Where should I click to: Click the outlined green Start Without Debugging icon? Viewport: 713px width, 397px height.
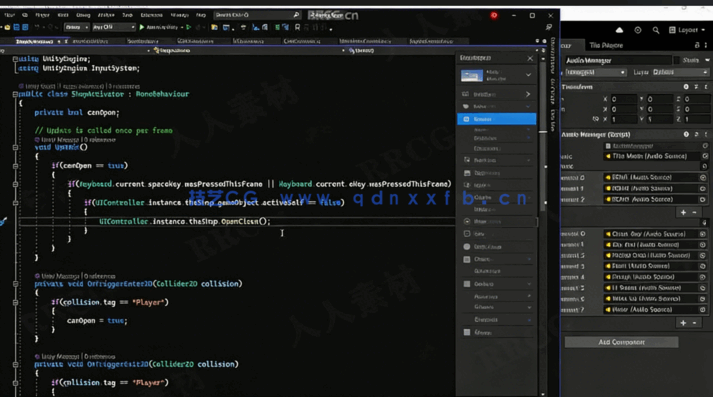click(189, 27)
